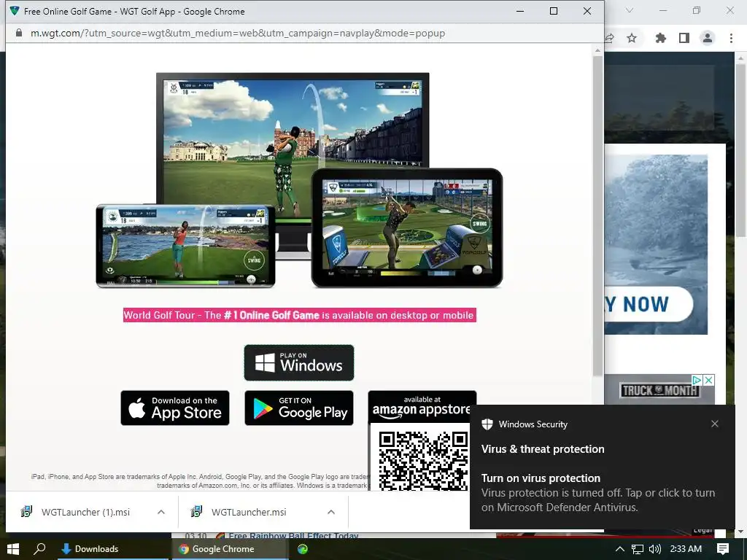The width and height of the screenshot is (747, 560).
Task: Click the popup address bar URL
Action: click(x=238, y=33)
